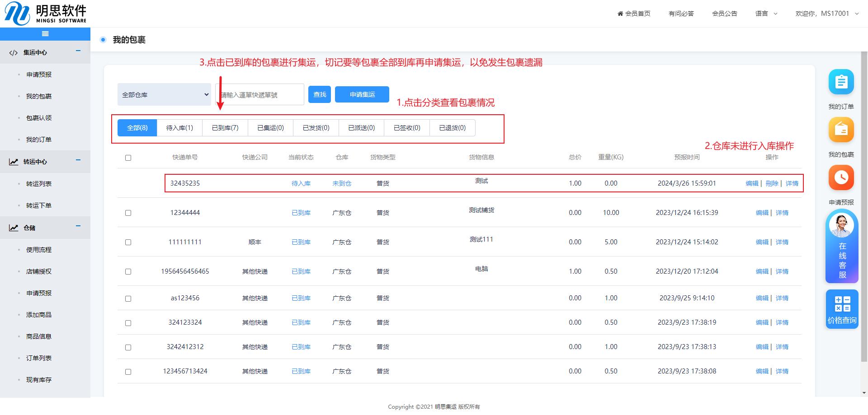Open the My Orders clipboard icon

point(841,82)
